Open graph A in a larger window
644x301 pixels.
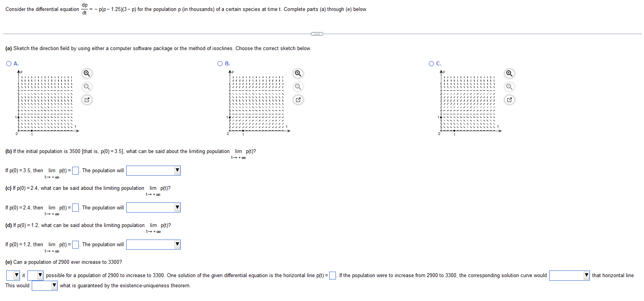click(87, 100)
